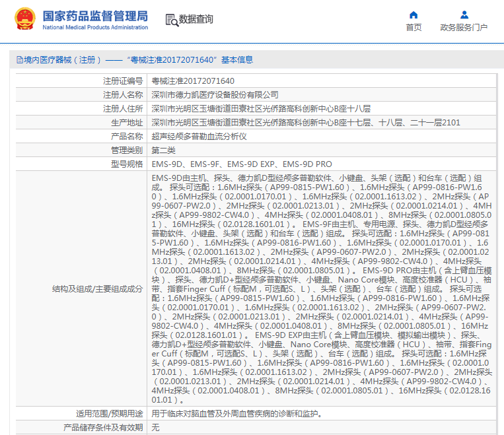Click the 首页 home icon
The height and width of the screenshot is (435, 504).
[414, 15]
